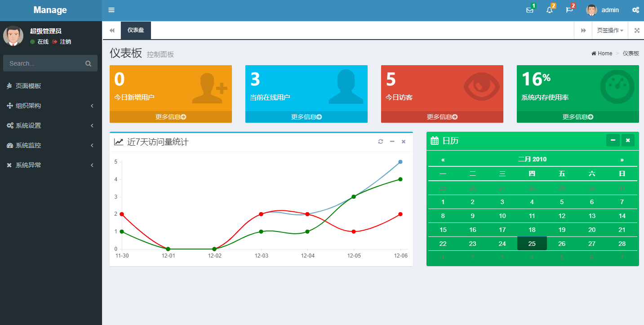
Task: Select day 25 in the calendar
Action: click(x=532, y=244)
